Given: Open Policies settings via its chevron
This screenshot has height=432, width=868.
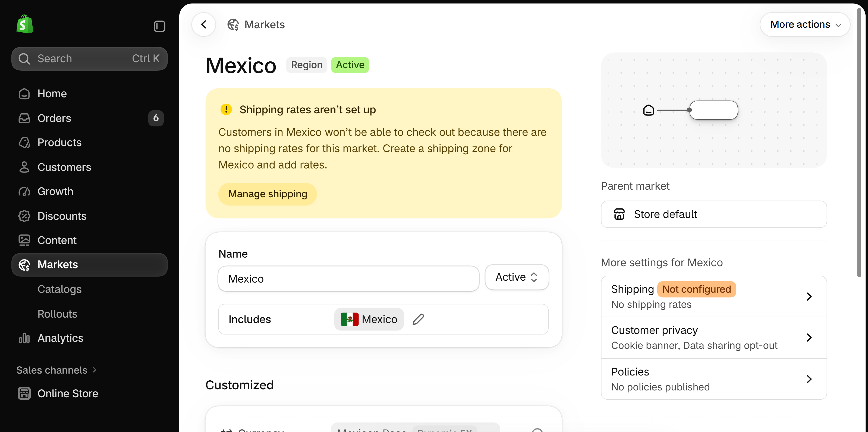Looking at the screenshot, I should (809, 379).
